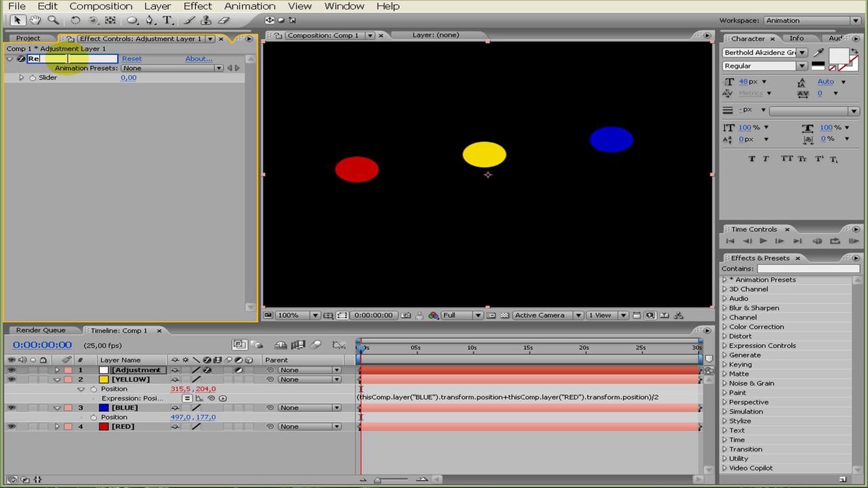This screenshot has height=488, width=868.
Task: Open the Effect menu
Action: (x=197, y=6)
